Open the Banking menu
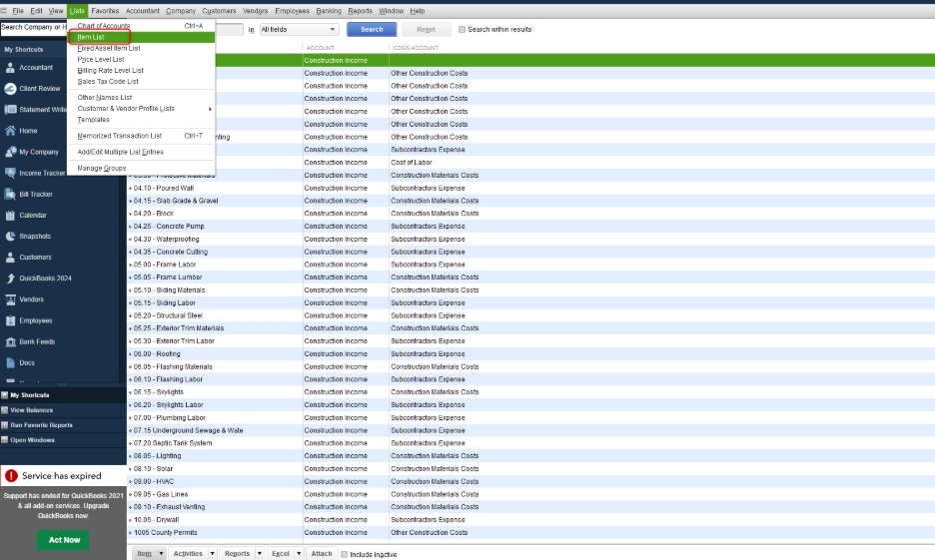This screenshot has width=935, height=560. (x=329, y=11)
